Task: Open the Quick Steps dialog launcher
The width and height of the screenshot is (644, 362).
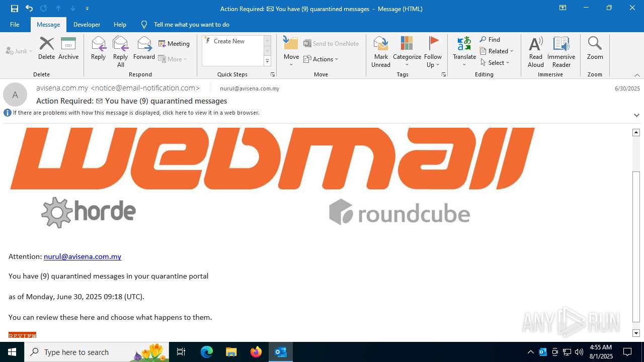Action: [272, 74]
